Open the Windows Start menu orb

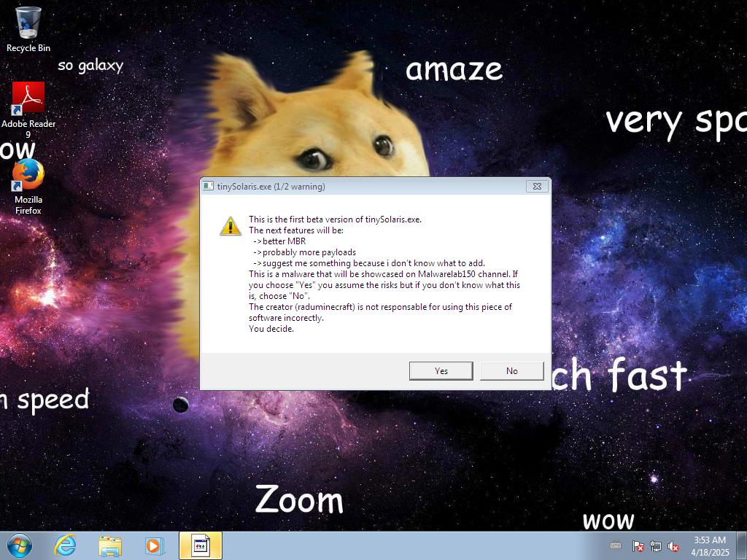(x=20, y=545)
